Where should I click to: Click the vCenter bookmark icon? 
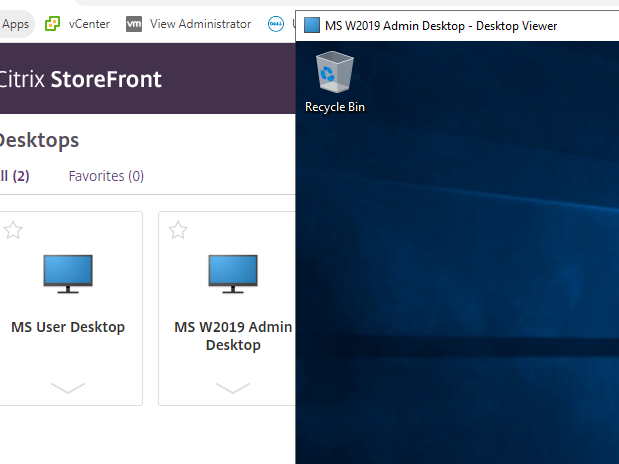[x=53, y=24]
